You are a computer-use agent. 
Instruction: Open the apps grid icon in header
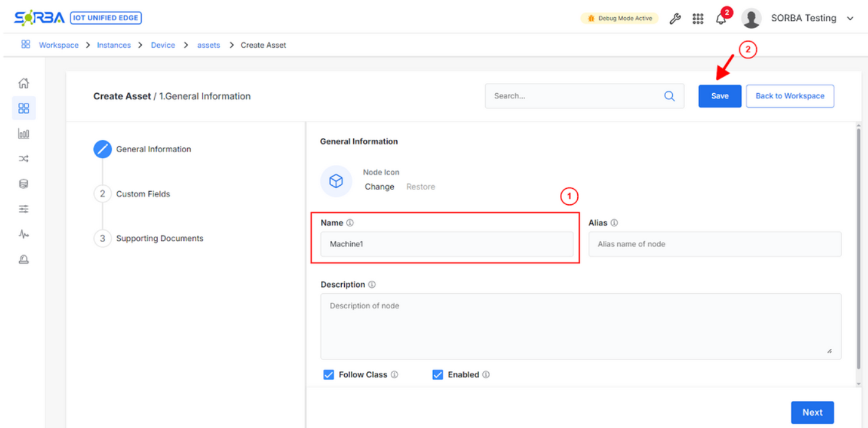pyautogui.click(x=697, y=18)
